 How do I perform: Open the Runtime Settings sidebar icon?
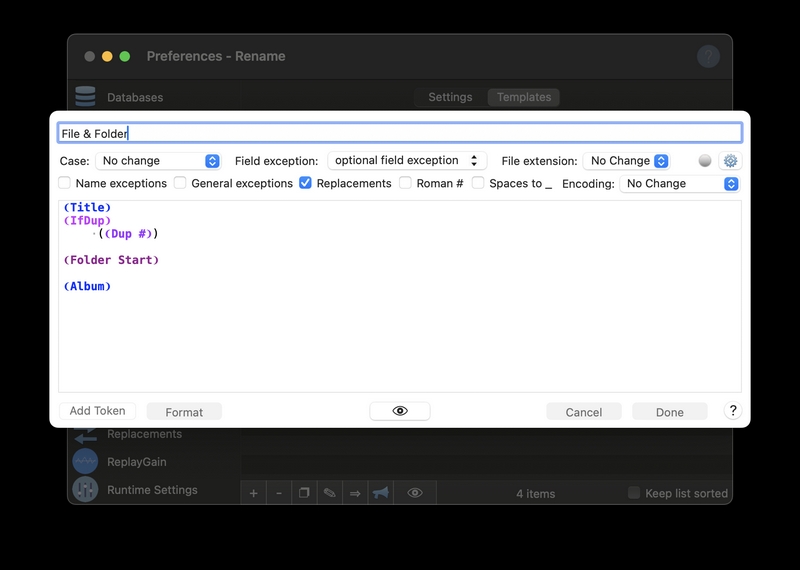point(85,489)
